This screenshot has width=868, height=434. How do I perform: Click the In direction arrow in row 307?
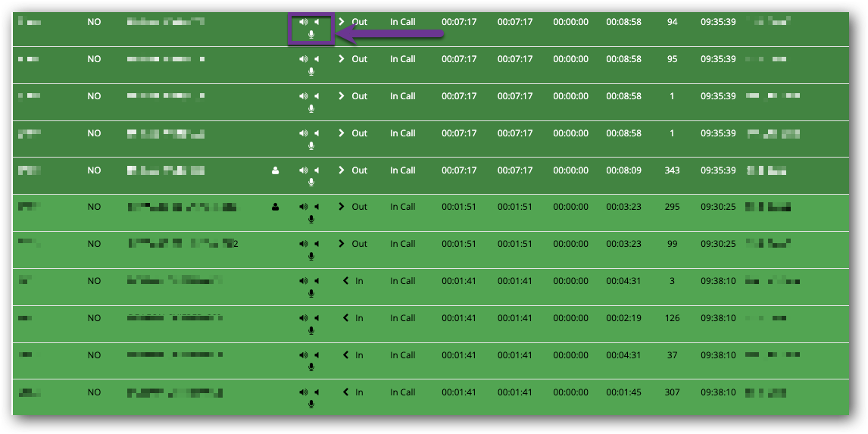tap(346, 392)
